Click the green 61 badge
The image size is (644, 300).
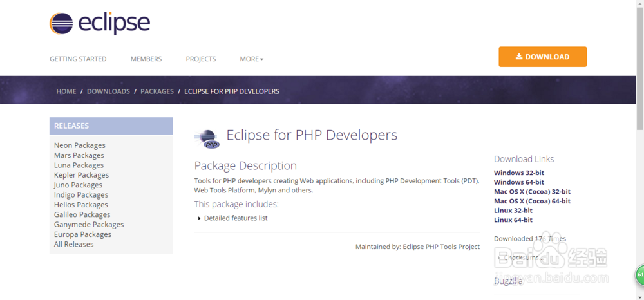pyautogui.click(x=640, y=274)
